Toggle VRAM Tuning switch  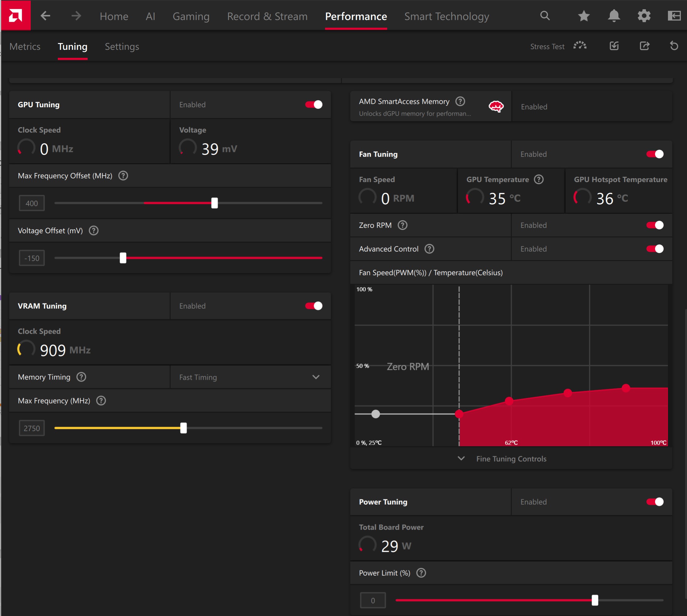(x=314, y=306)
